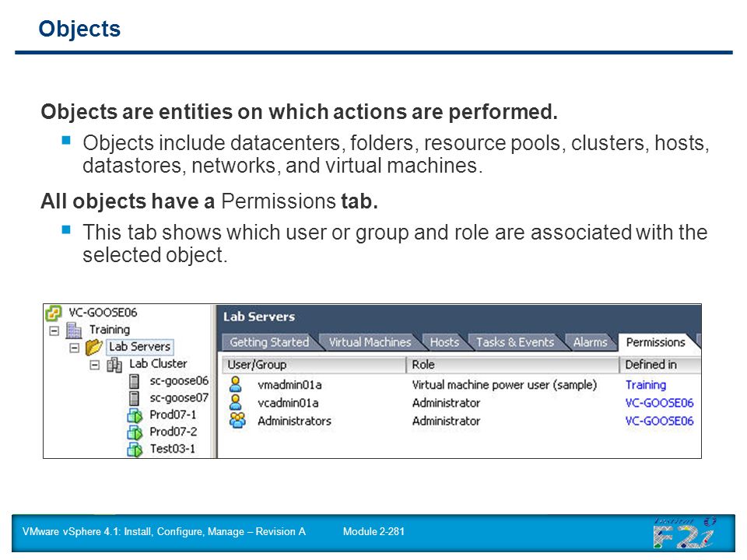Click 'Virtual machine power user (sample)' role

[504, 385]
